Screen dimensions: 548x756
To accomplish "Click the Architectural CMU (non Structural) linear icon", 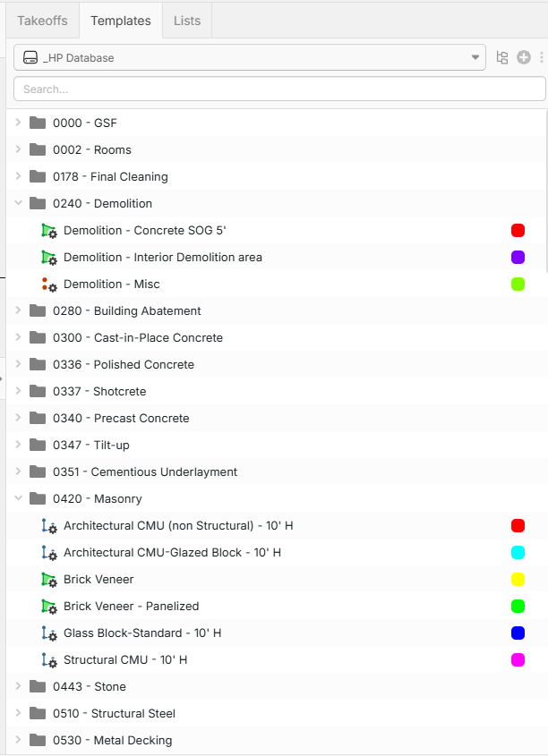I will [49, 526].
